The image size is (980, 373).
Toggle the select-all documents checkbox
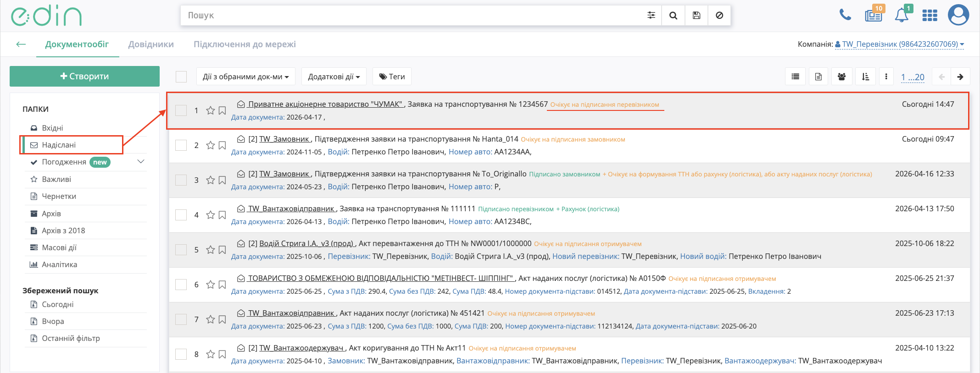[181, 77]
